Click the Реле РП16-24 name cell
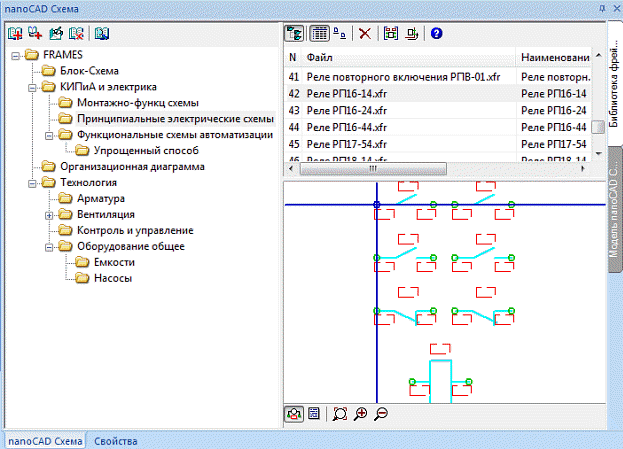Image resolution: width=623 pixels, height=449 pixels. 554,110
